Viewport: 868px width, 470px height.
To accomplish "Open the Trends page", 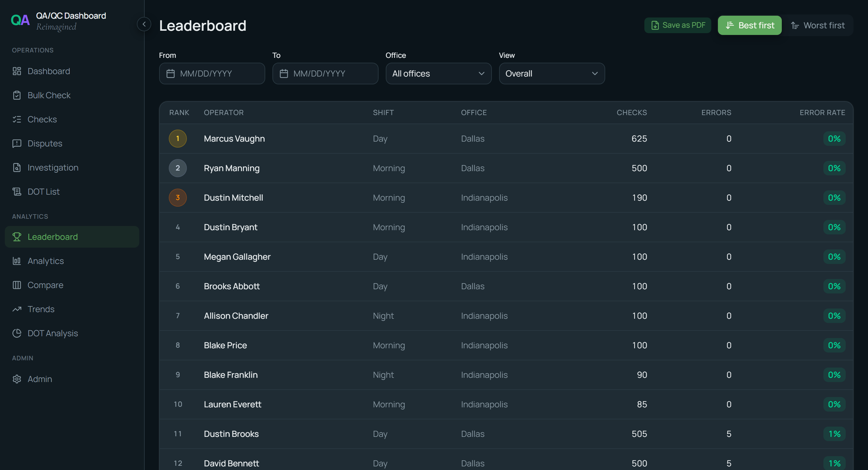I will [x=72, y=309].
